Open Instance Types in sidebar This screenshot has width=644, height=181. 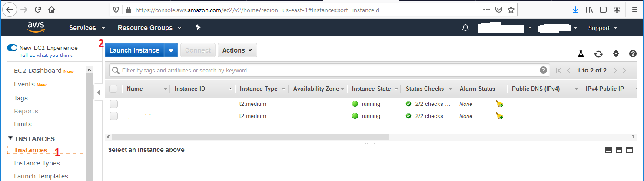tap(37, 163)
